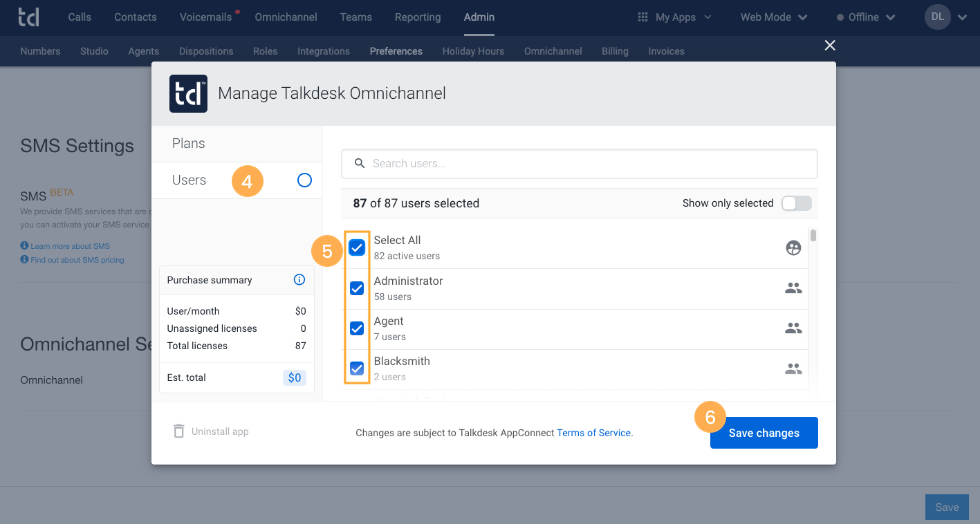The width and height of the screenshot is (980, 524).
Task: Go to the Billing admin tab
Action: point(615,51)
